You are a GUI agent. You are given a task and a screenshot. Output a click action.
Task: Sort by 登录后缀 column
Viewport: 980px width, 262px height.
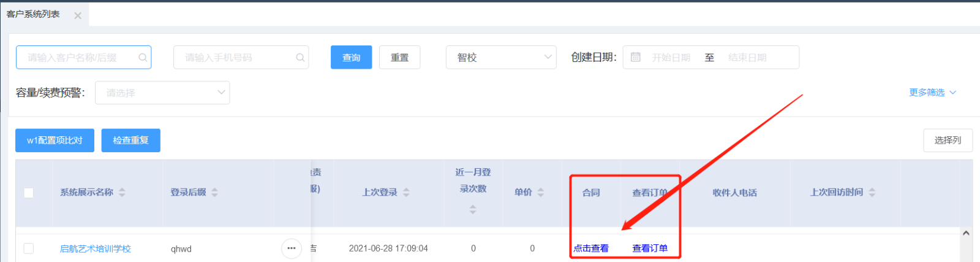point(214,192)
